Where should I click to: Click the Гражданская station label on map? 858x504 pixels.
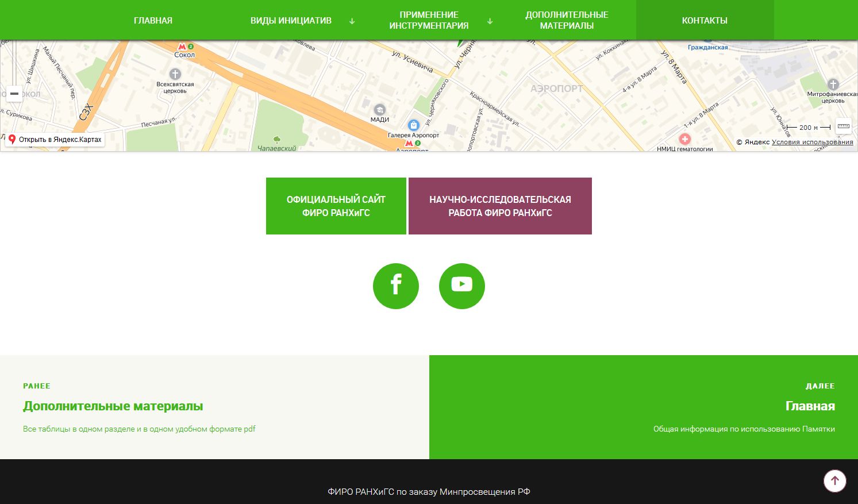(x=707, y=47)
